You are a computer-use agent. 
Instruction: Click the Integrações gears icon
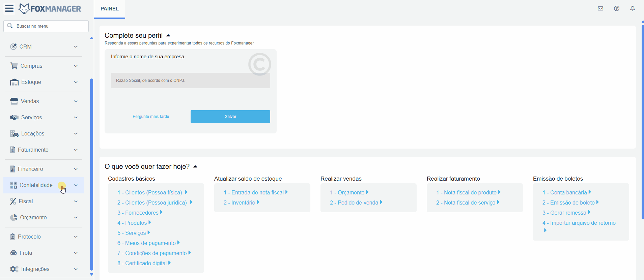pos(14,269)
